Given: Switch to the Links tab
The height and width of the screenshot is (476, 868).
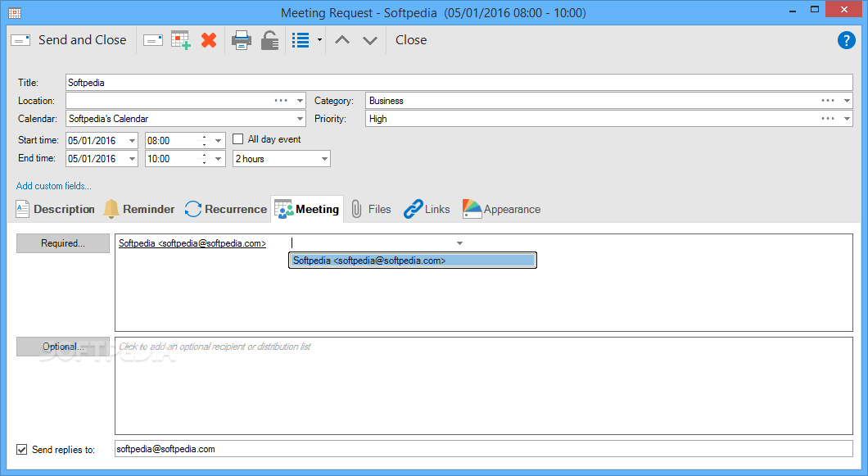Looking at the screenshot, I should (x=427, y=209).
